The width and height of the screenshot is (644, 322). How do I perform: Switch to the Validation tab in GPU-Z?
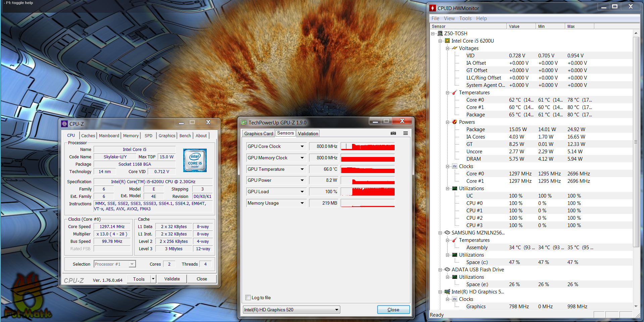308,133
